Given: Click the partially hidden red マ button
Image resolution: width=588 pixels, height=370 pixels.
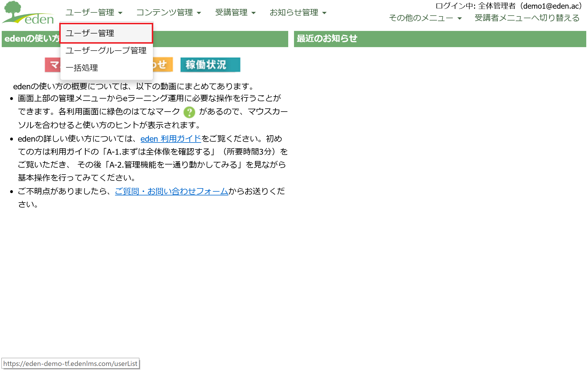Looking at the screenshot, I should point(53,65).
